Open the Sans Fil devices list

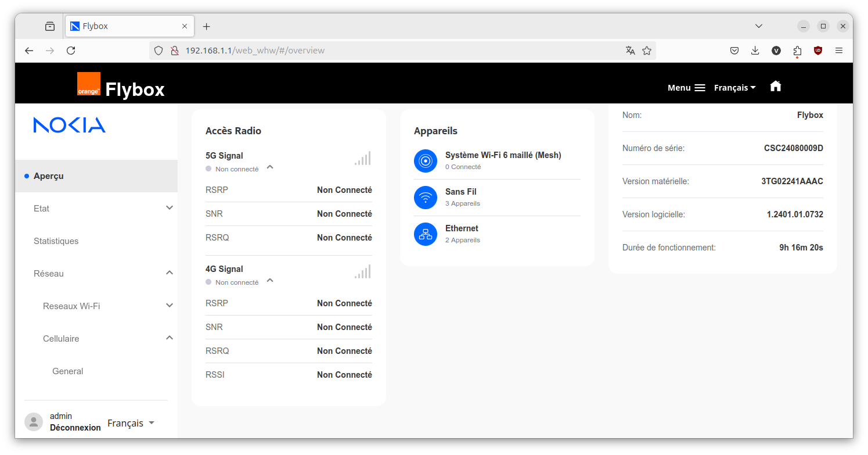coord(497,198)
